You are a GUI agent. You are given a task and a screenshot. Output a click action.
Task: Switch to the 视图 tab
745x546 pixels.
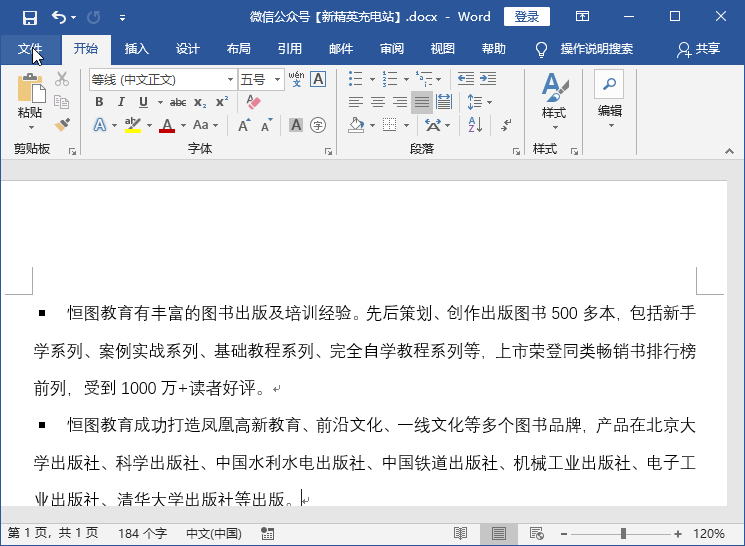442,48
